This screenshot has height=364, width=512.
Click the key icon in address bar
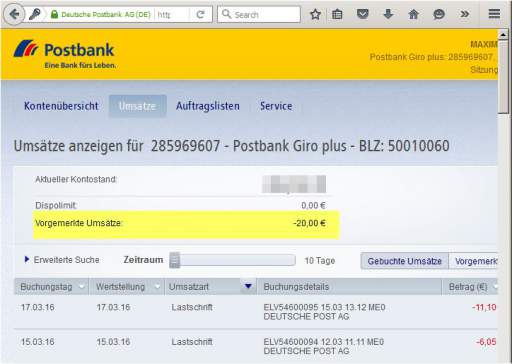click(35, 14)
